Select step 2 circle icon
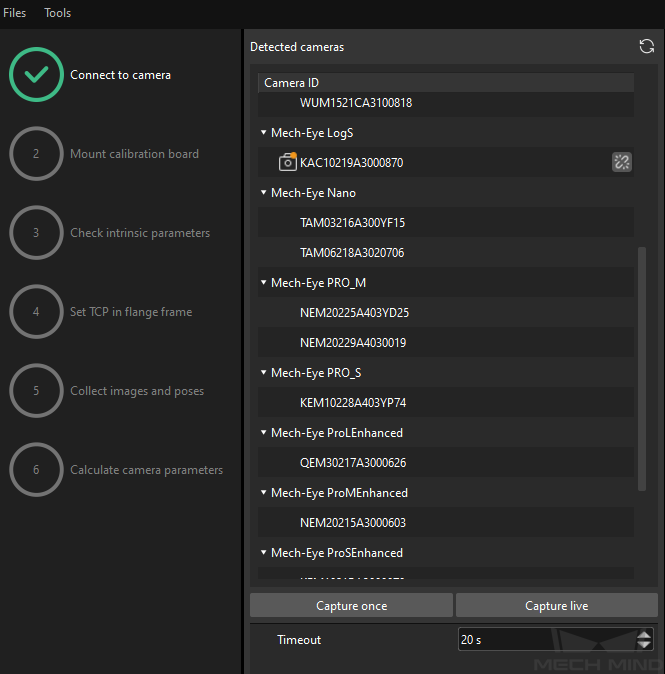This screenshot has height=674, width=665. pyautogui.click(x=37, y=153)
